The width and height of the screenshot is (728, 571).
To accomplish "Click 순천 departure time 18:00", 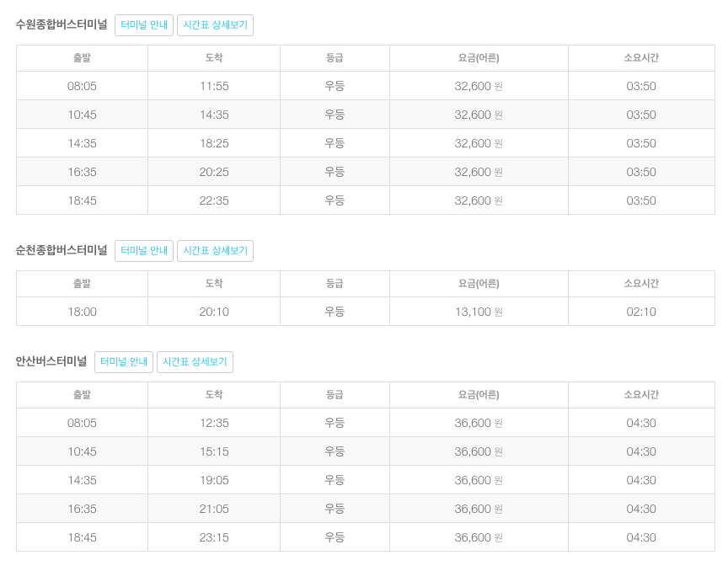I will click(83, 312).
